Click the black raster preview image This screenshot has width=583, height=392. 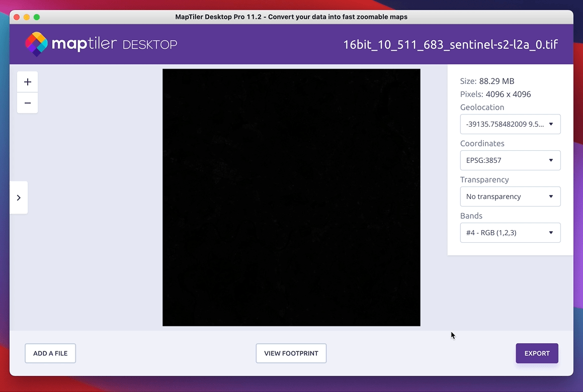[x=291, y=198]
